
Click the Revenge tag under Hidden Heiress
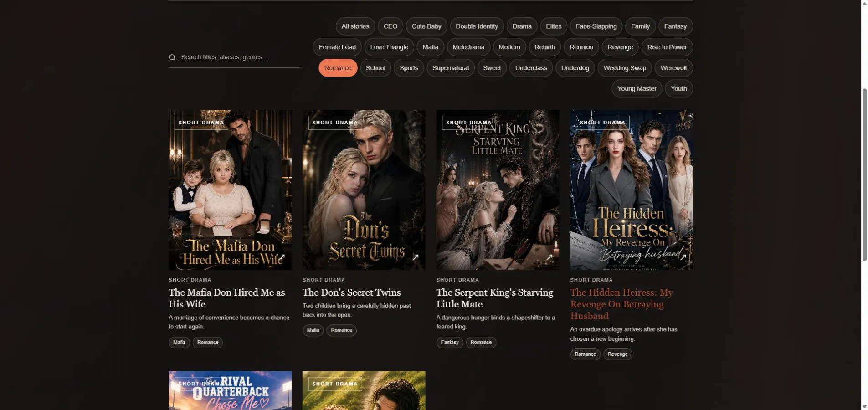pyautogui.click(x=618, y=354)
